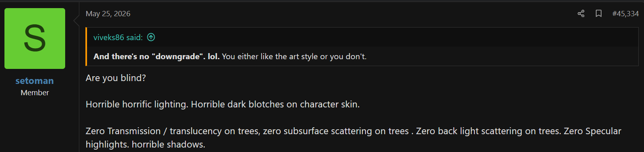Click the May 25, 2026 timestamp
This screenshot has height=152, width=644.
tap(108, 14)
